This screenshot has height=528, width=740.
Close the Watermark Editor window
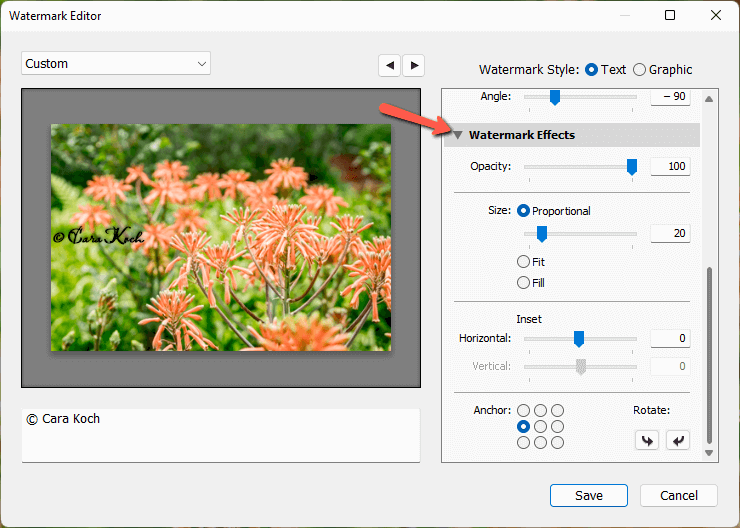click(x=715, y=15)
